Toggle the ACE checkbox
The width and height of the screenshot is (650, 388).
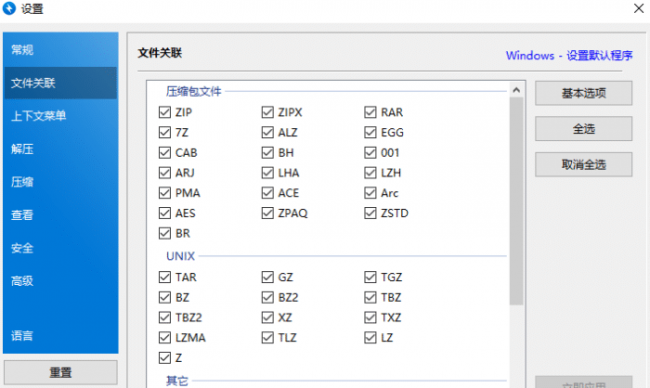[267, 193]
